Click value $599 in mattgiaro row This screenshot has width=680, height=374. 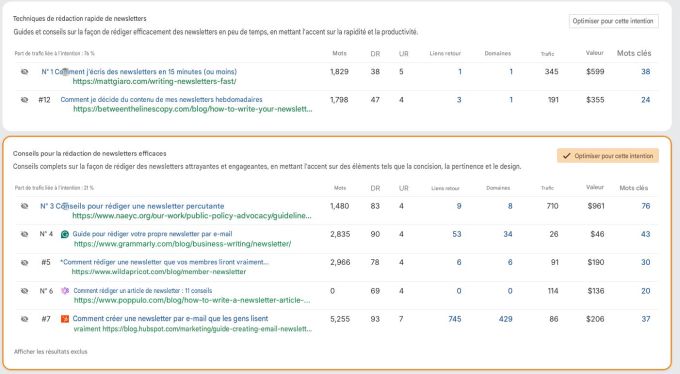pos(595,72)
